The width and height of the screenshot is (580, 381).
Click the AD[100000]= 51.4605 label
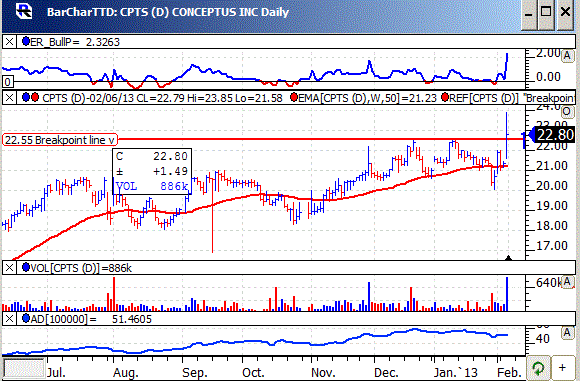[91, 319]
